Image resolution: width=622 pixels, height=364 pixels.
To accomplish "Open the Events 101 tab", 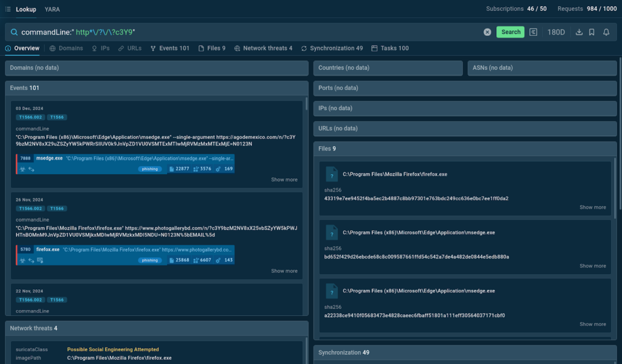I will point(169,48).
